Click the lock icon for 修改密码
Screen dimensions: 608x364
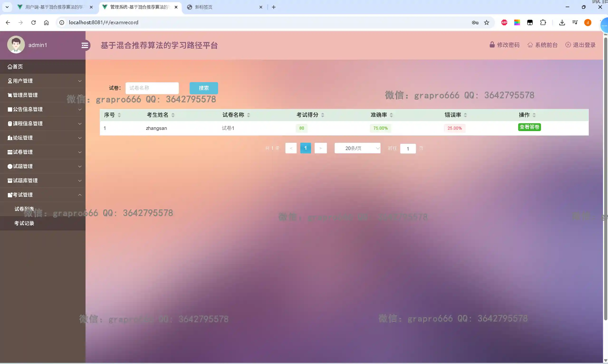(492, 45)
